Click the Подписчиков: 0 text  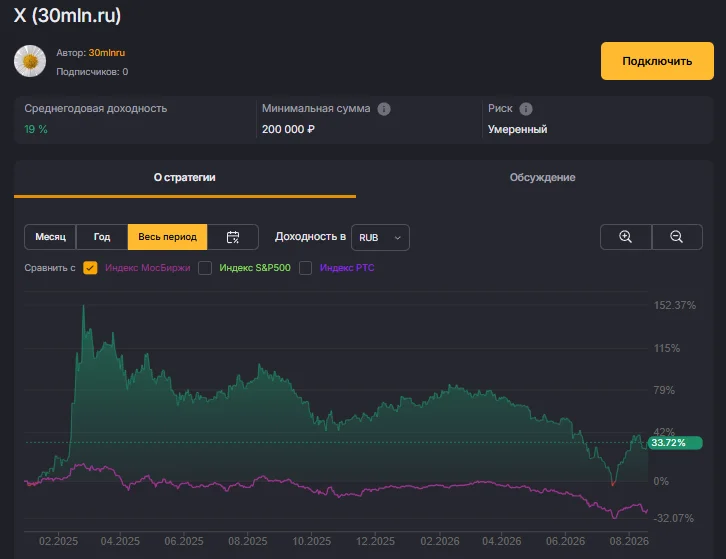[x=92, y=72]
